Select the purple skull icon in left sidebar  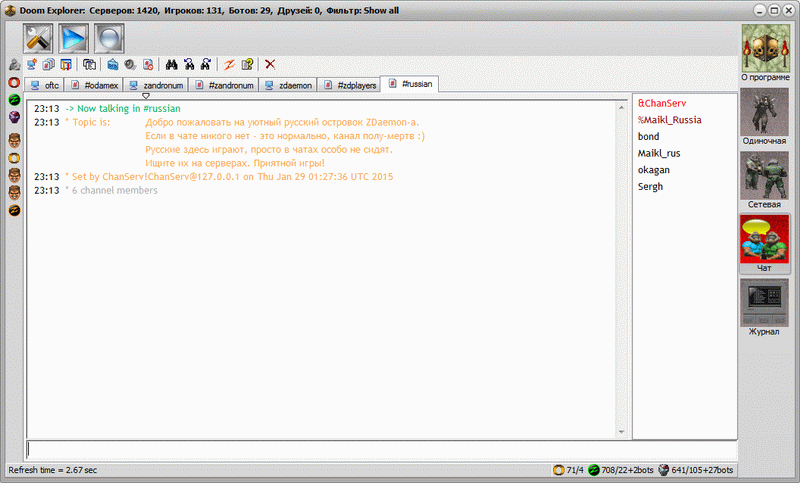coord(14,118)
